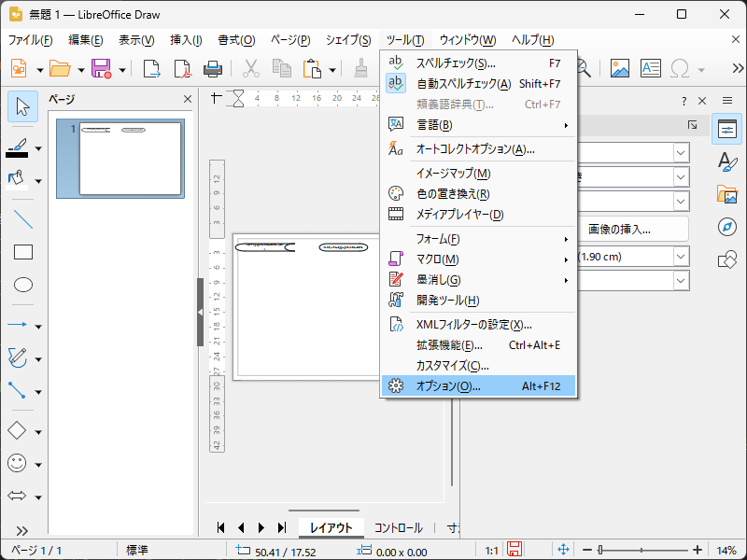Open sidebar Styles deck
This screenshot has width=747, height=560.
(727, 161)
